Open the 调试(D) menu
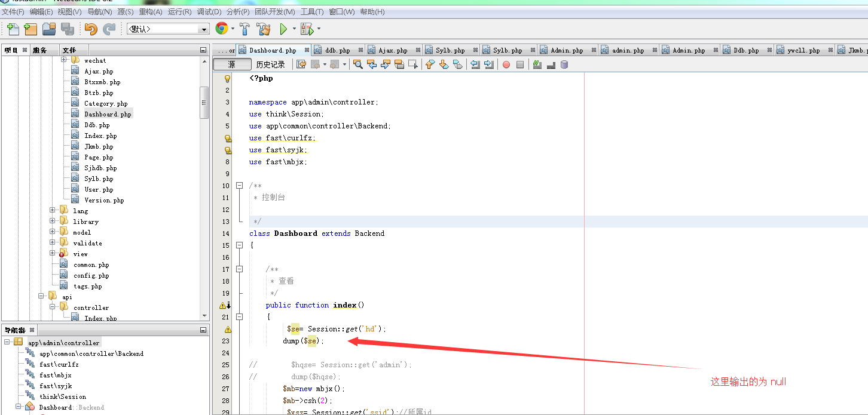Image resolution: width=868 pixels, height=415 pixels. (209, 12)
